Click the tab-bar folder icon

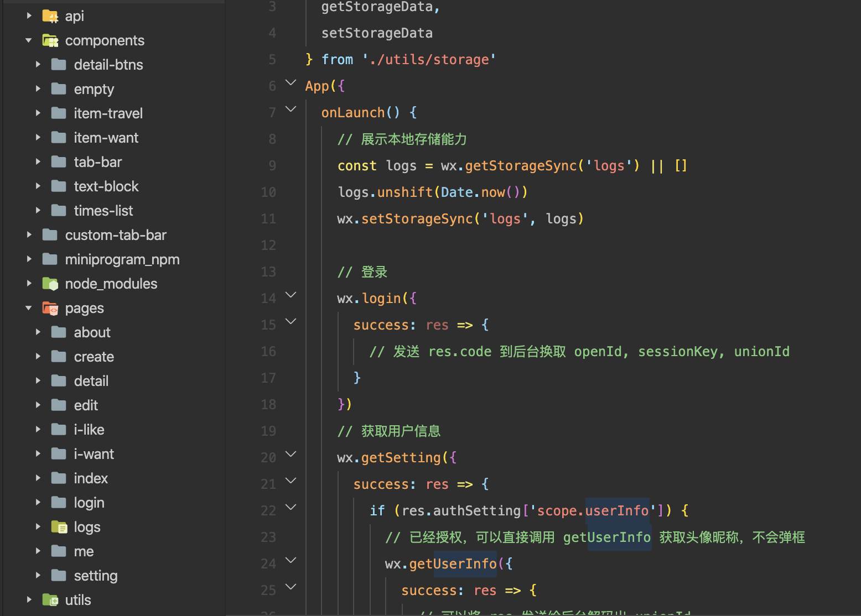(x=59, y=162)
